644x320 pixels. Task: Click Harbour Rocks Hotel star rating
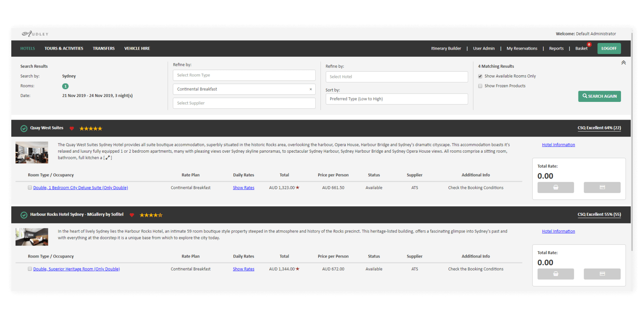[151, 215]
